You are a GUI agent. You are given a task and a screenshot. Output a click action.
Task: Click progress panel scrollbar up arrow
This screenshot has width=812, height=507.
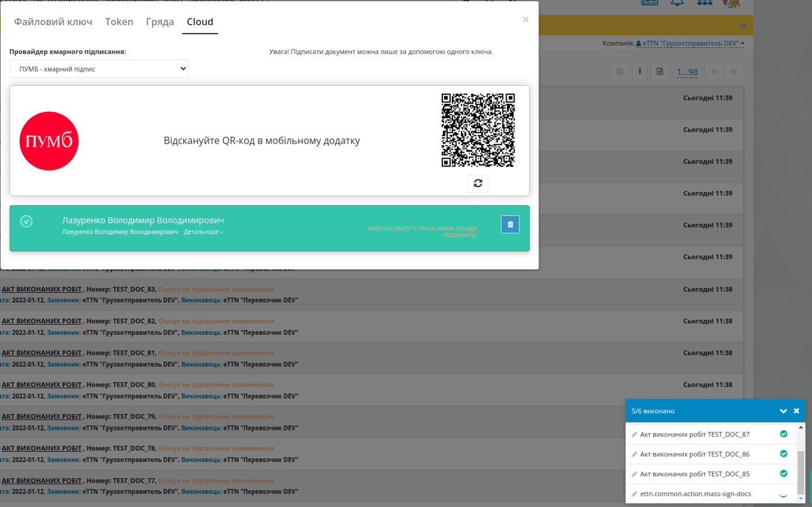(801, 427)
